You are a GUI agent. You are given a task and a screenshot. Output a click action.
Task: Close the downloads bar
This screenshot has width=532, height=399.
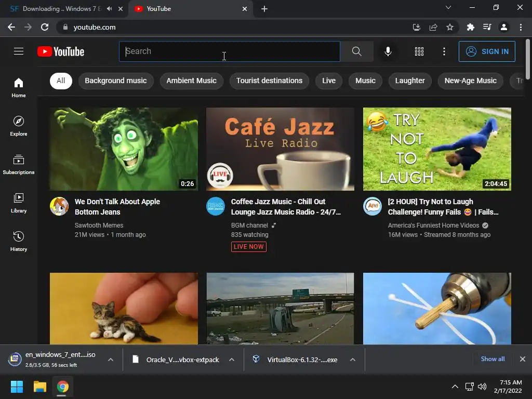pos(523,359)
